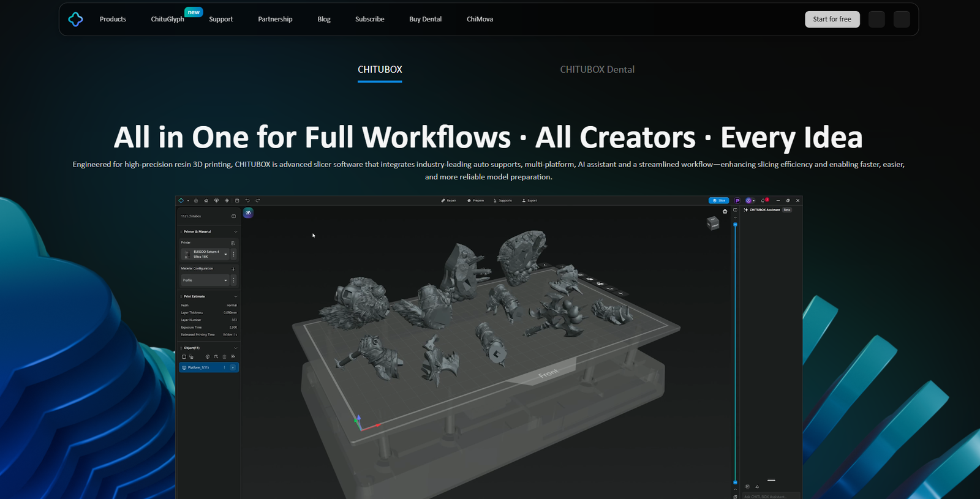Open the Supports stage
Image resolution: width=980 pixels, height=499 pixels.
pyautogui.click(x=502, y=200)
